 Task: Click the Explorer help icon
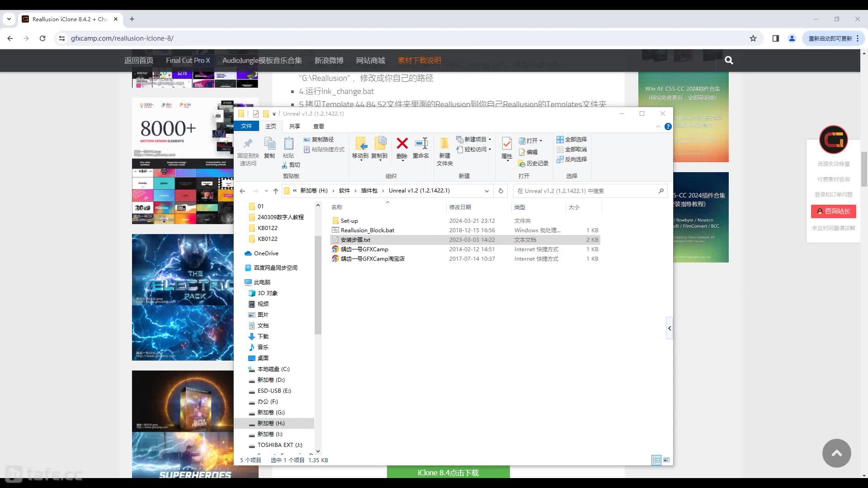(x=668, y=127)
